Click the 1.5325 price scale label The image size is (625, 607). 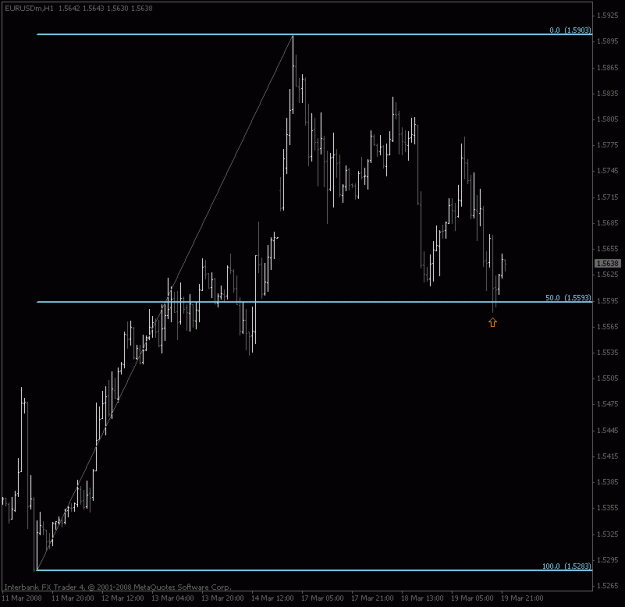(x=608, y=534)
